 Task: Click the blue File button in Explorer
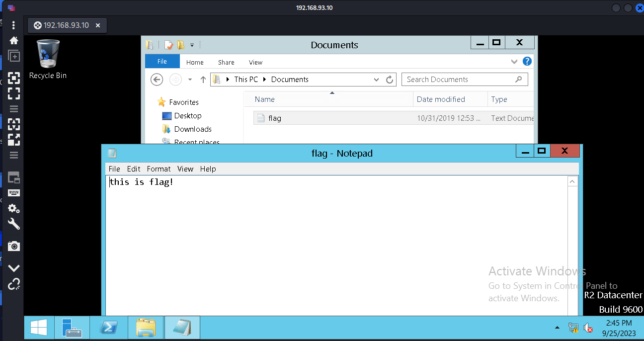162,62
